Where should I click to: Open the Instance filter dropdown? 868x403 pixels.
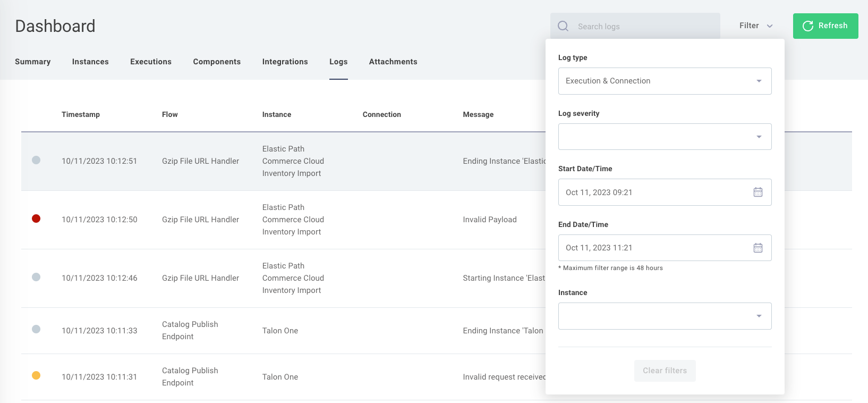(665, 316)
